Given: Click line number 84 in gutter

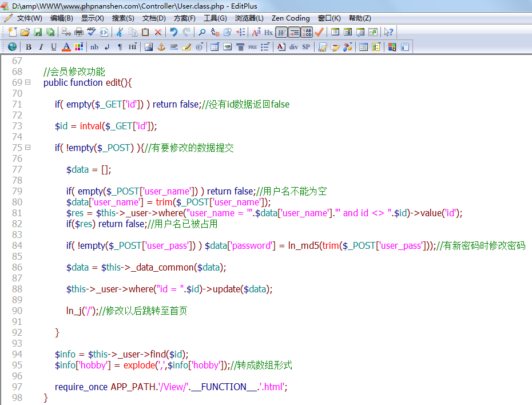Looking at the screenshot, I should (x=17, y=245).
